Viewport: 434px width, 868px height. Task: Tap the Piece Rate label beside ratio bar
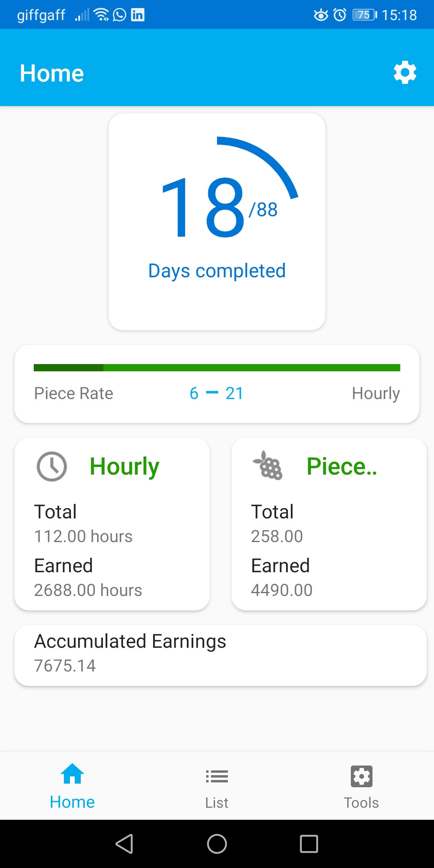pyautogui.click(x=74, y=393)
